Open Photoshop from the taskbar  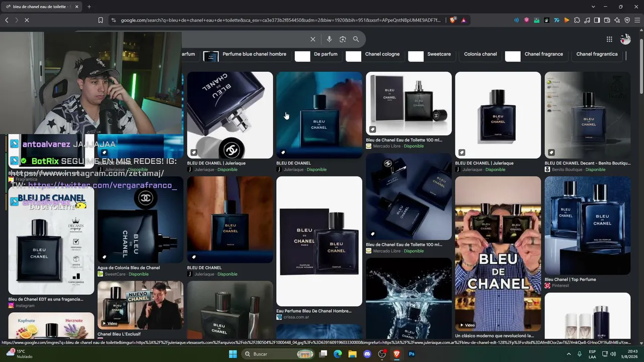412,354
